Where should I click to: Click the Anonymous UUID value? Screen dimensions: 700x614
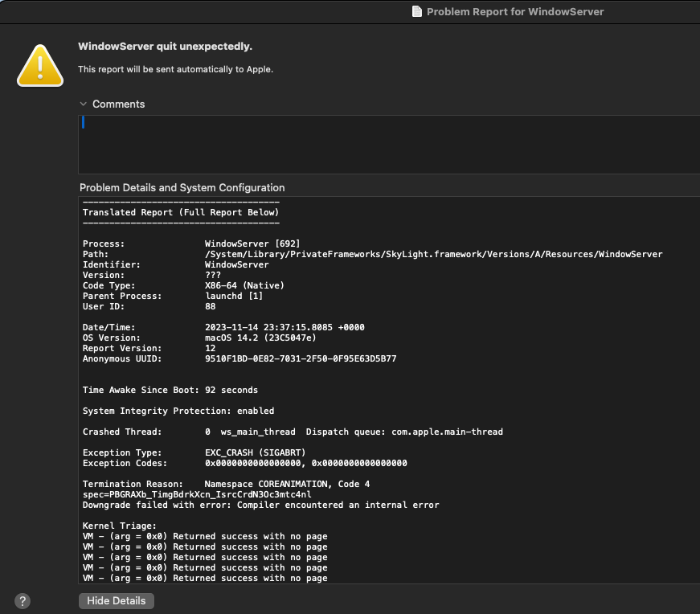pos(301,358)
